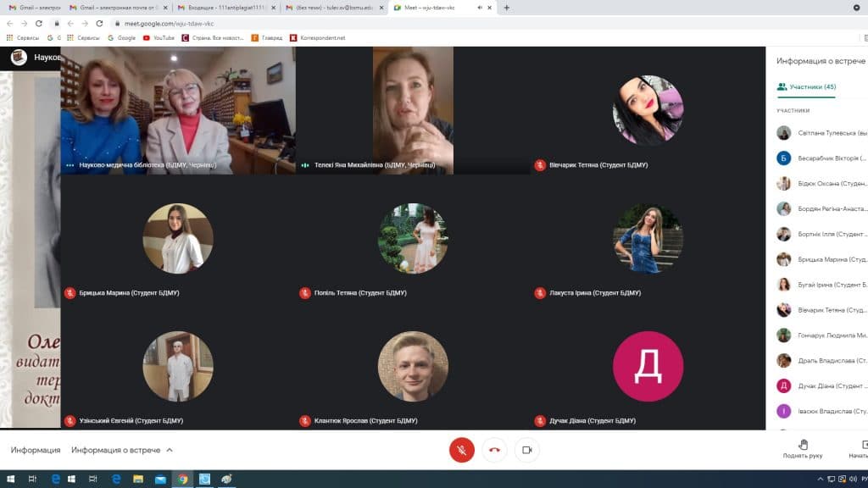Click the Дучак Діана avatar tile

[648, 365]
